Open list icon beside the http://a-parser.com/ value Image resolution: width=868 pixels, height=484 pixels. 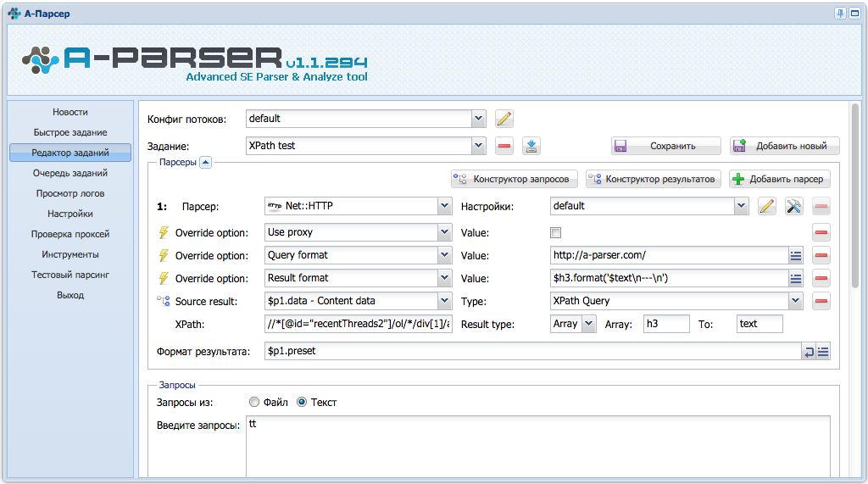pos(795,255)
